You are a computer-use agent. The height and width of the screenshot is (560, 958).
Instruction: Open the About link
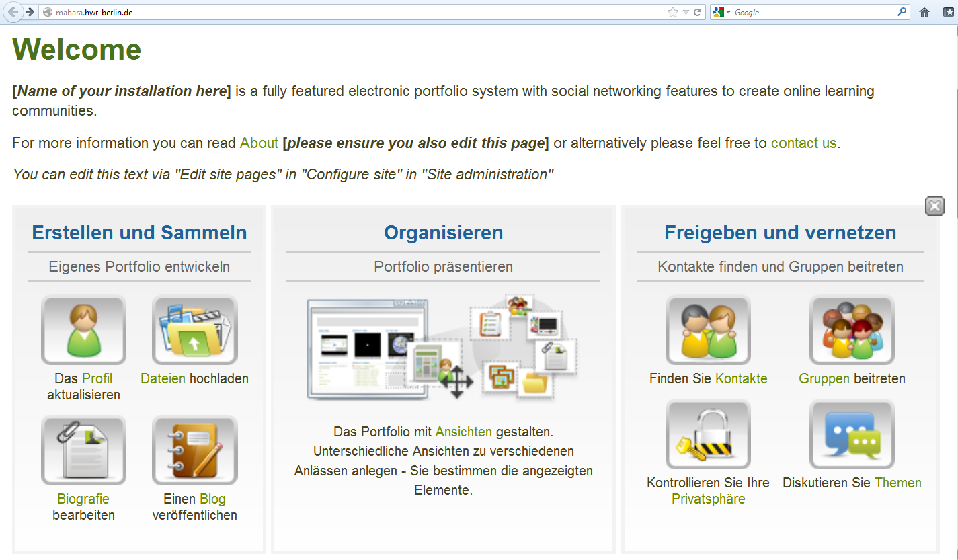click(x=259, y=143)
